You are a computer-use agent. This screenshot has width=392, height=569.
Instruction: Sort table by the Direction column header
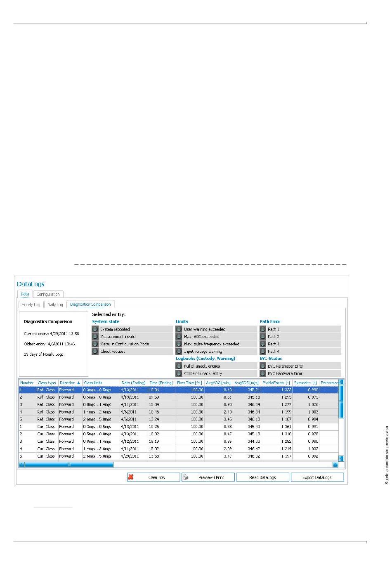(x=70, y=383)
